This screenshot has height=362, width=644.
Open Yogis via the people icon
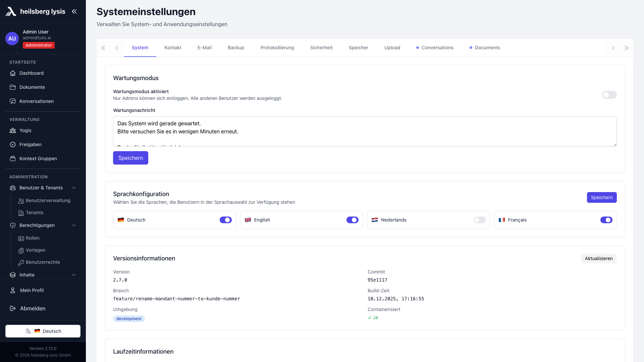13,130
